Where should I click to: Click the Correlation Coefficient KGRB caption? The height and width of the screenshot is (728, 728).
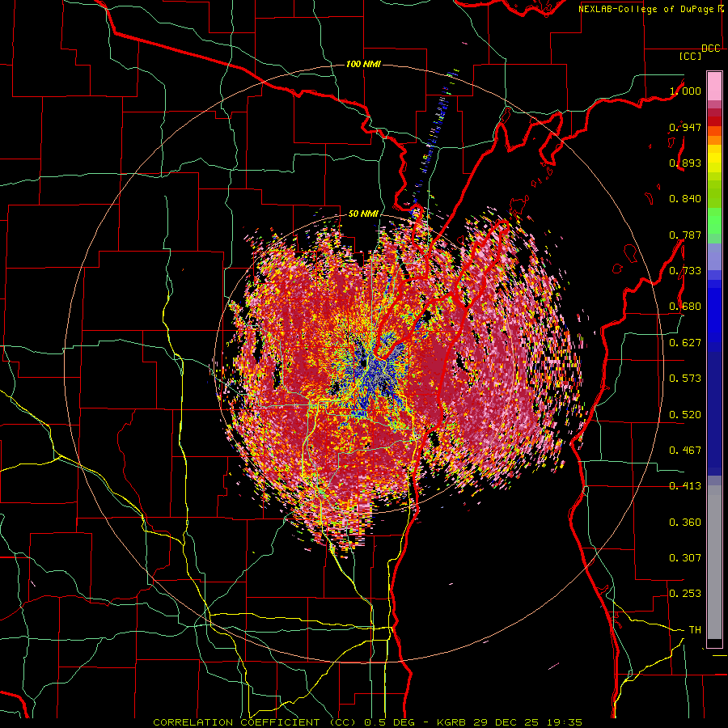click(x=367, y=722)
